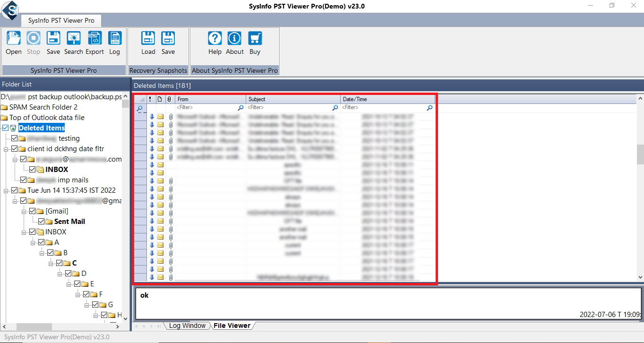Uncheck the client id dckhng date fltr checkbox
644x343 pixels.
14,149
